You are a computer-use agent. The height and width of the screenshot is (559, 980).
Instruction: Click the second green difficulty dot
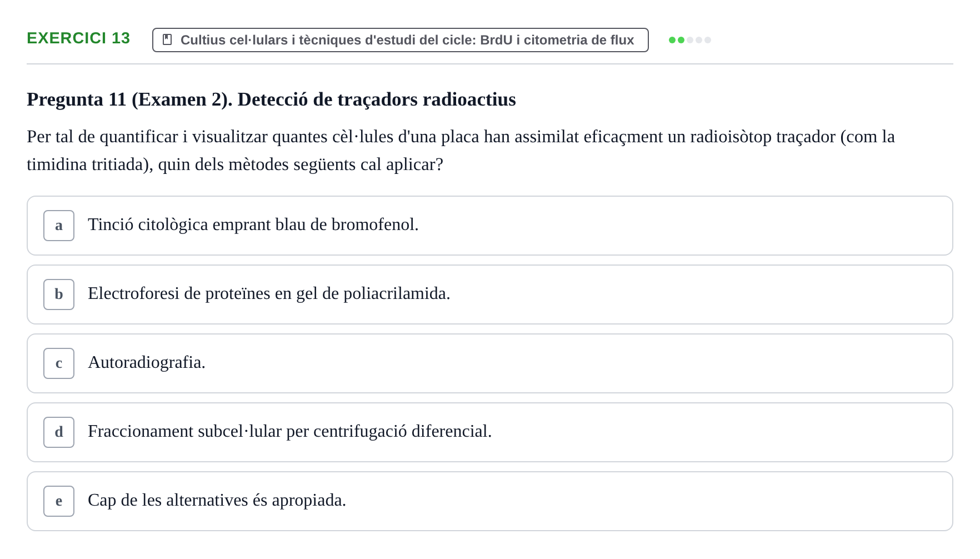[x=681, y=40]
